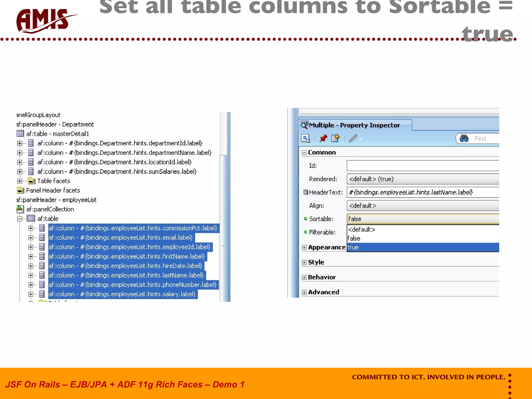Click column icon beside hireDate label
Screen dimensions: 532x399
pos(42,265)
